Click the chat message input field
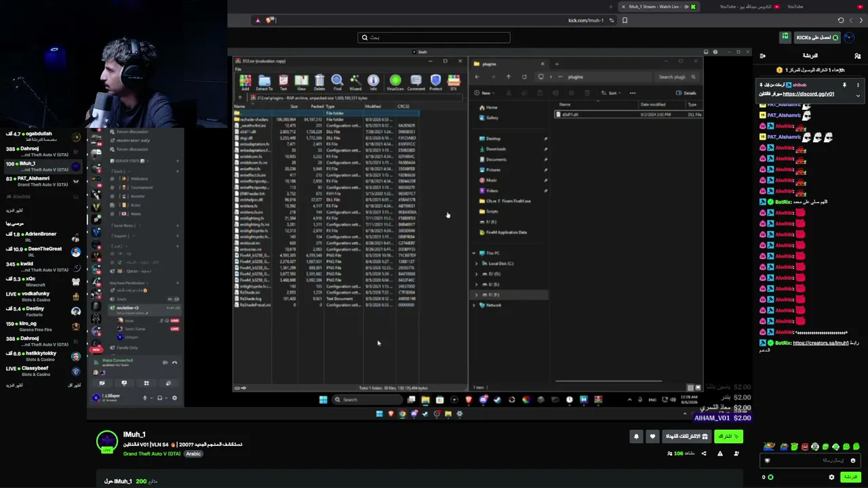Viewport: 868px width, 488px height. pyautogui.click(x=809, y=460)
